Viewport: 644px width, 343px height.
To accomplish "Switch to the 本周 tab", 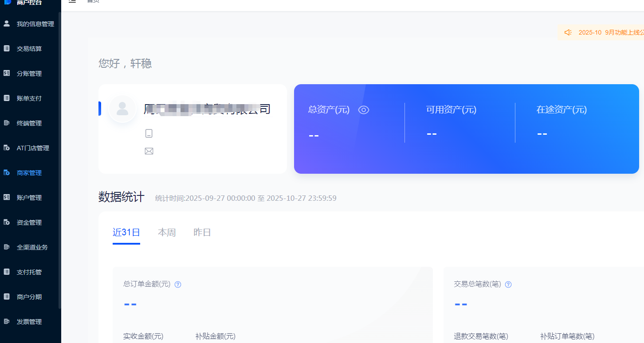I will click(167, 232).
